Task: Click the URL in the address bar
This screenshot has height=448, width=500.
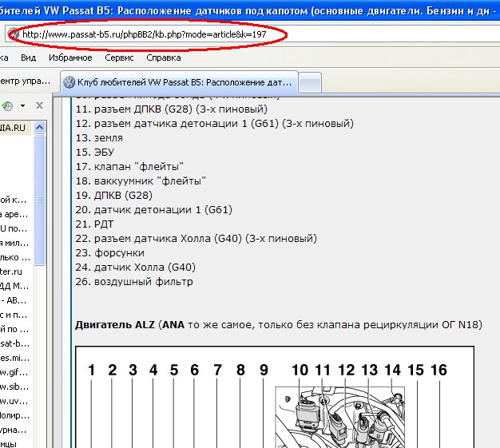Action: [144, 34]
